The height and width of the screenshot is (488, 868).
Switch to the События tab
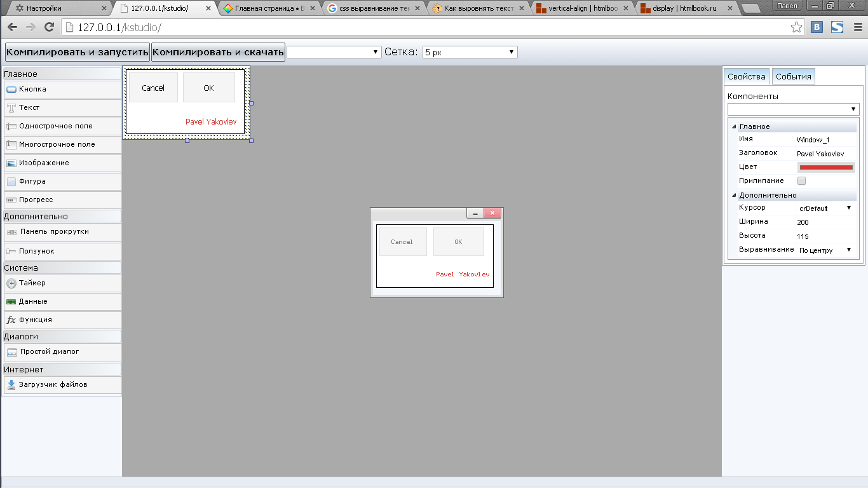793,76
